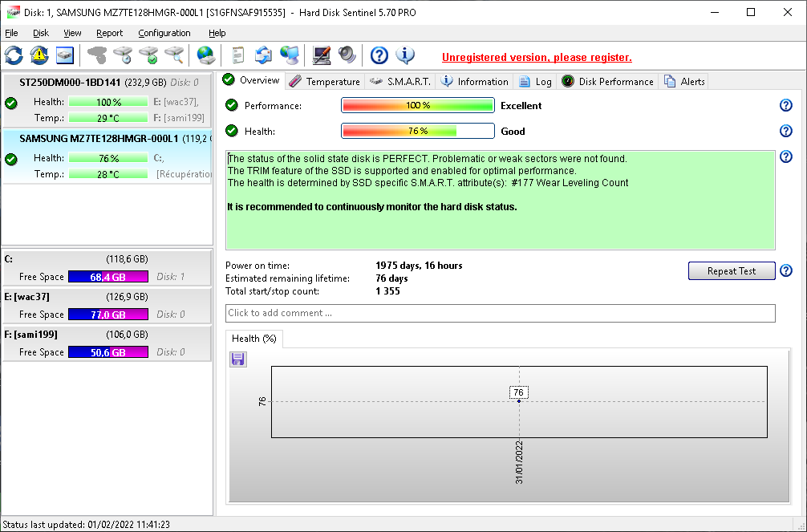Switch to the Information tab
This screenshot has height=532, width=807.
pyautogui.click(x=475, y=81)
